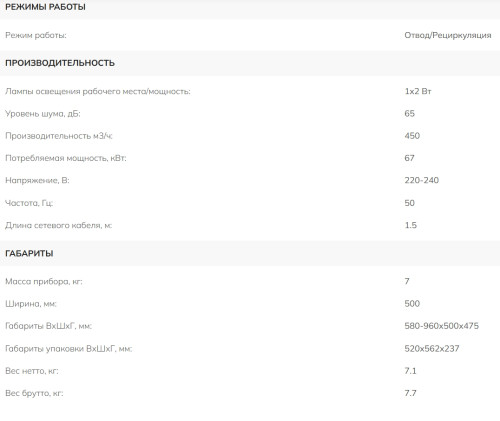
Task: Click the 520x562x237 package size value
Action: tap(432, 349)
